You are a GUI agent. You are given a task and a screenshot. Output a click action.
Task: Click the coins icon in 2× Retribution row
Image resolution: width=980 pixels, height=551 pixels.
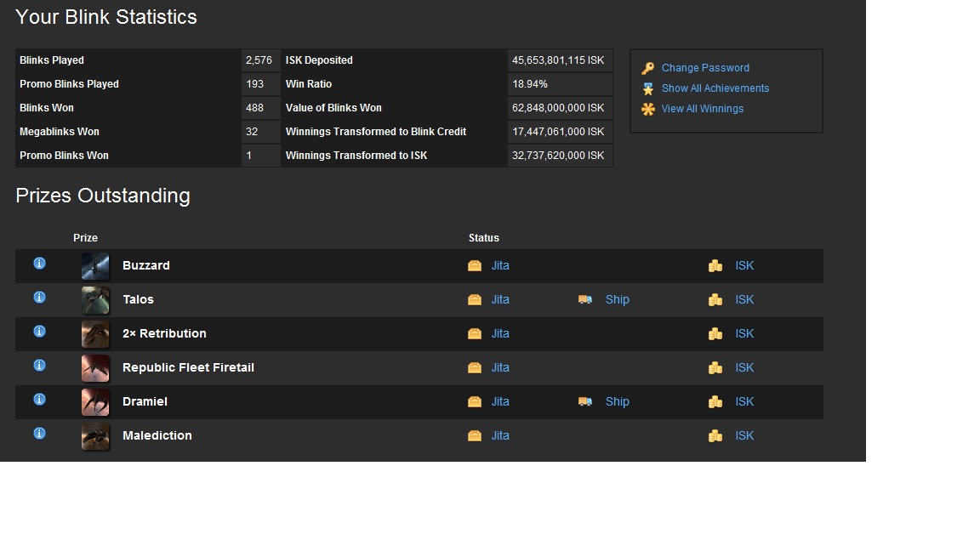(715, 333)
